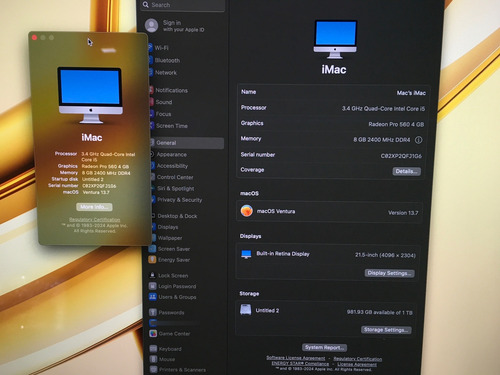
Task: Open Privacy & Security settings
Action: pyautogui.click(x=180, y=200)
